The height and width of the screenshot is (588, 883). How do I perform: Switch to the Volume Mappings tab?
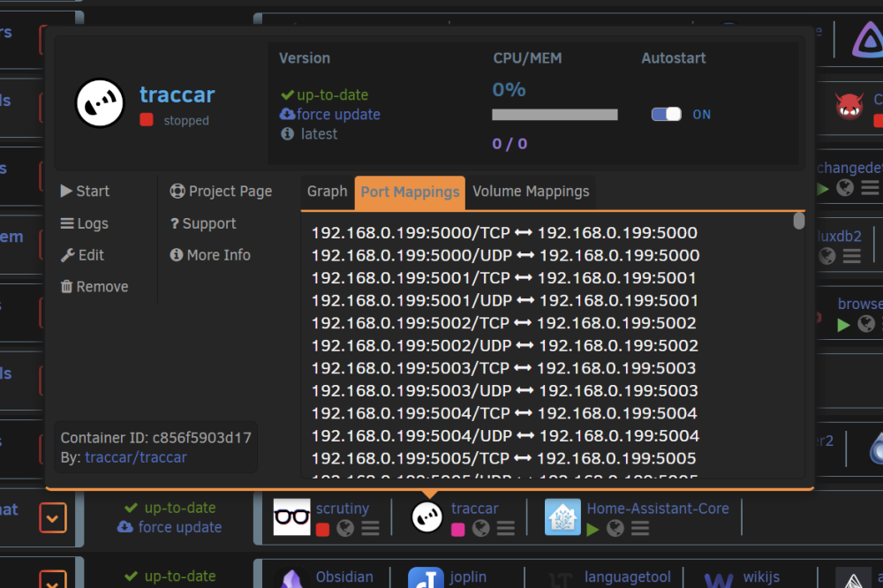[531, 192]
